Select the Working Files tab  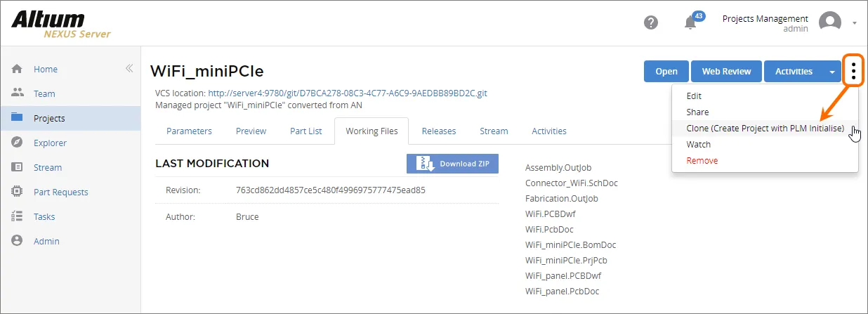(x=371, y=131)
